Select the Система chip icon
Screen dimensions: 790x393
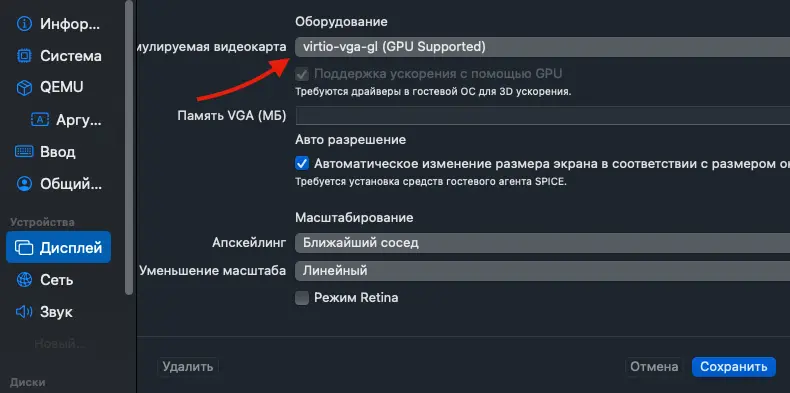(24, 55)
